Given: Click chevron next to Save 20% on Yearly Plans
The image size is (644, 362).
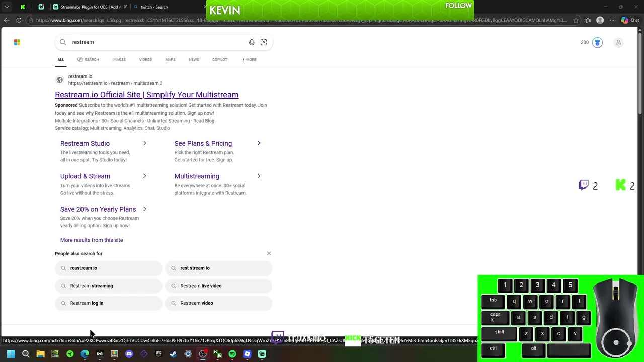Looking at the screenshot, I should [x=144, y=209].
